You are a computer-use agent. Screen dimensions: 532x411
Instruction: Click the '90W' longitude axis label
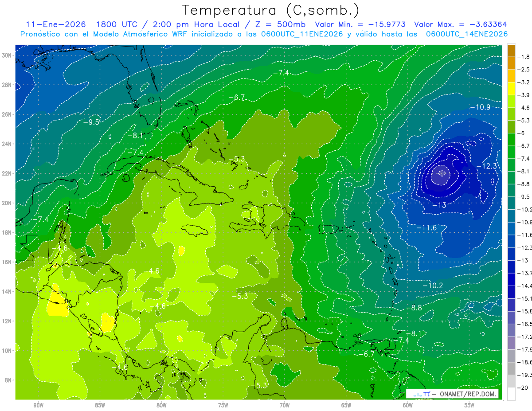38,405
